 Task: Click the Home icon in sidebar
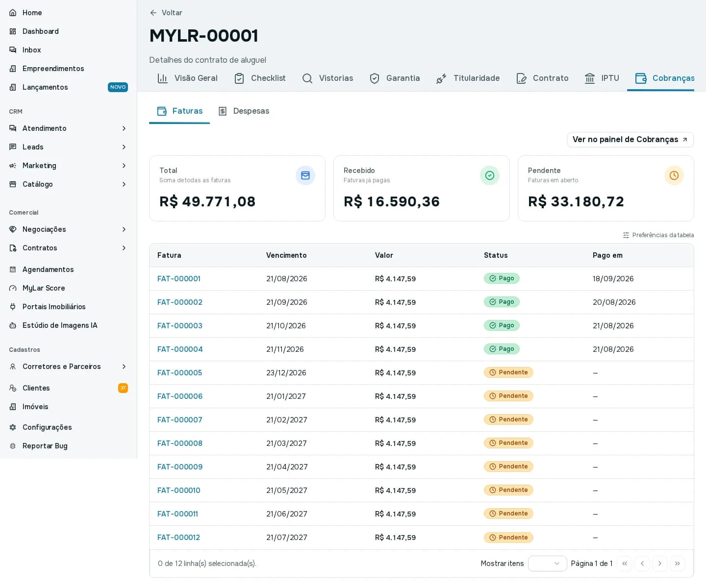point(13,13)
